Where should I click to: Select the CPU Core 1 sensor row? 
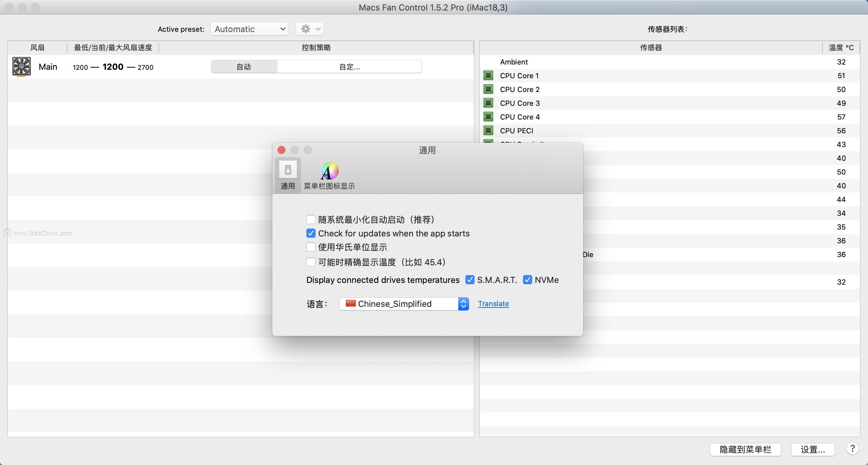click(670, 76)
